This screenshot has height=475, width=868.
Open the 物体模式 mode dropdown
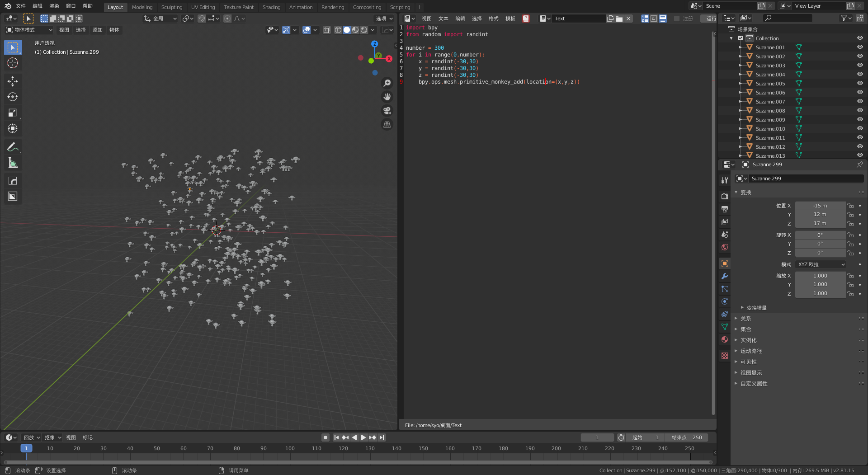(29, 30)
